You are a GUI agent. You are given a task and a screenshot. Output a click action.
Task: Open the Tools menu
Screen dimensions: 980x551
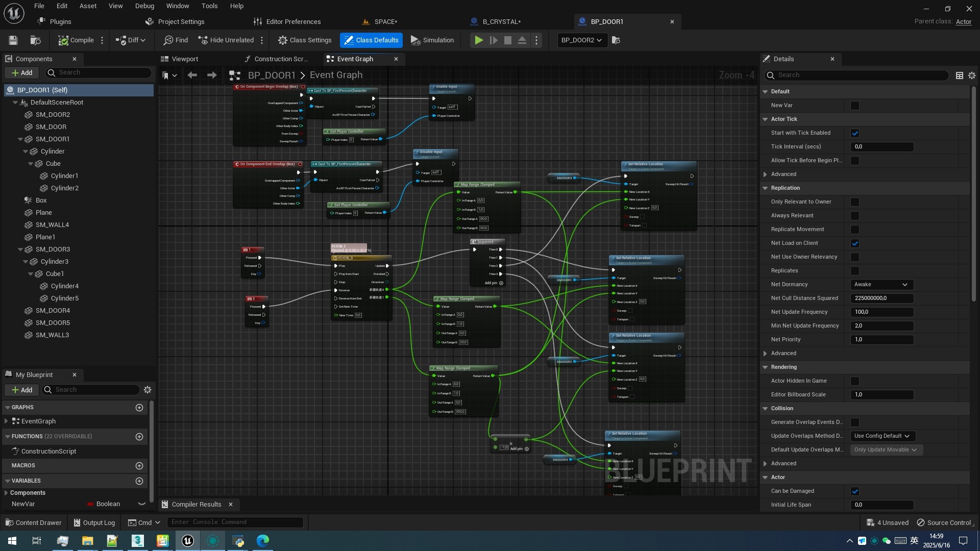tap(209, 6)
